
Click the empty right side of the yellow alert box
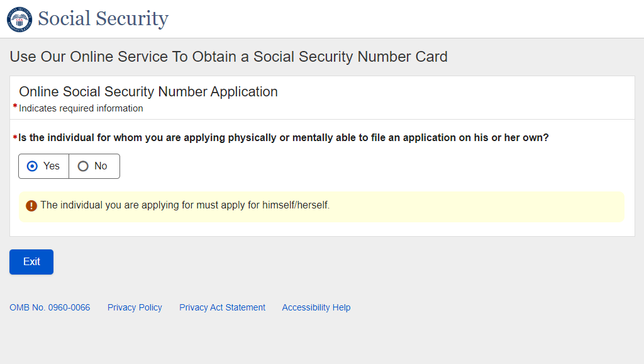503,207
